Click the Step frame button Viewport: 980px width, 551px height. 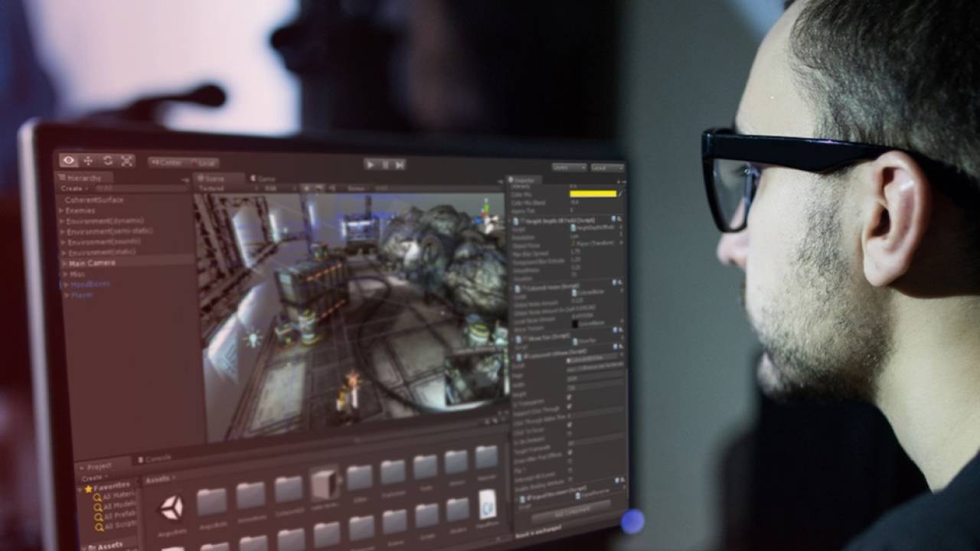click(x=399, y=164)
